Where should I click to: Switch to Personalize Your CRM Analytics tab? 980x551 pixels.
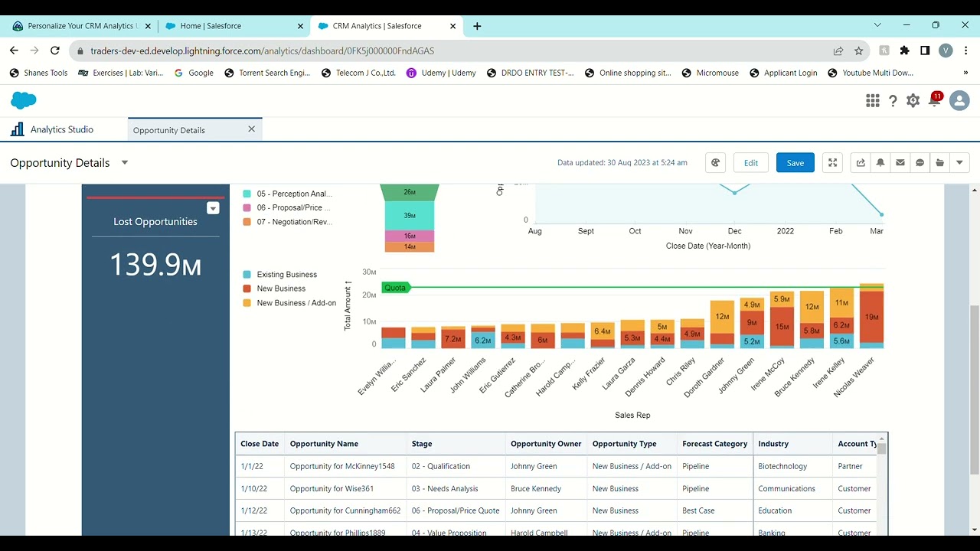click(81, 26)
